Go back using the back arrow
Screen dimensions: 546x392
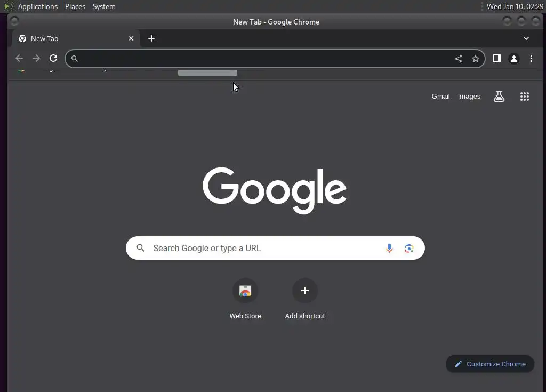(19, 58)
